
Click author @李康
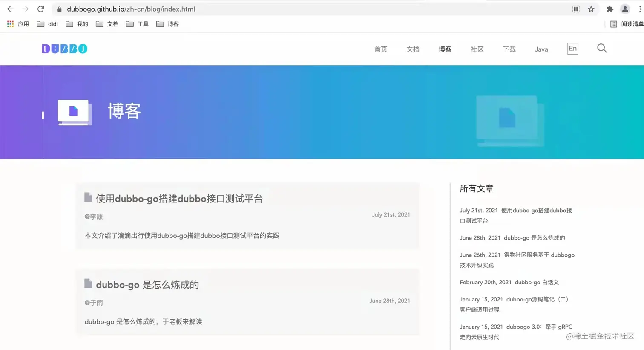94,217
